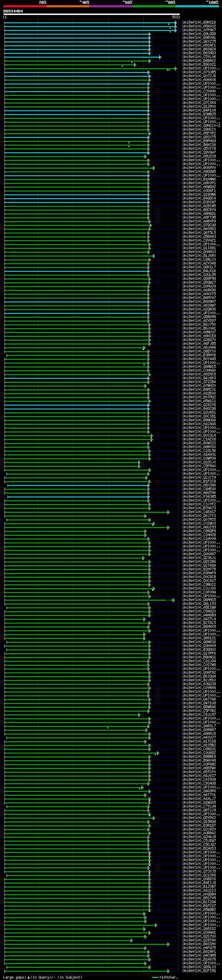
Task: Click the purple ~60% identity legend bar
Action: (111, 6)
